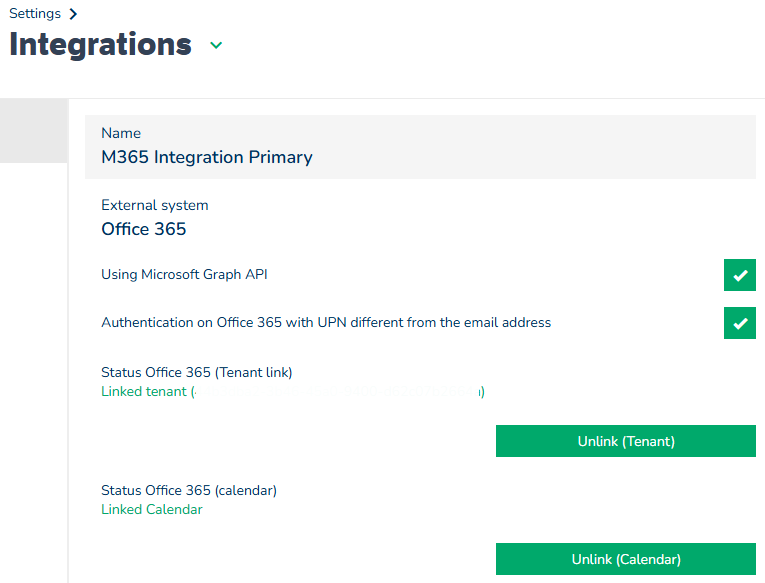Click the green Linked Calendar status text
The height and width of the screenshot is (583, 765).
pyautogui.click(x=152, y=510)
